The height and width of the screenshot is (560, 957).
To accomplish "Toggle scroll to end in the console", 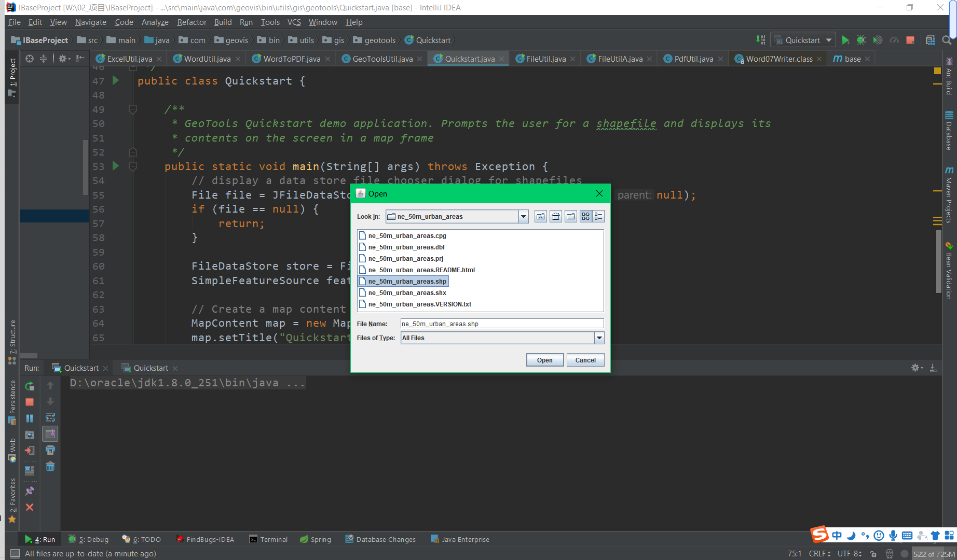I will 50,433.
